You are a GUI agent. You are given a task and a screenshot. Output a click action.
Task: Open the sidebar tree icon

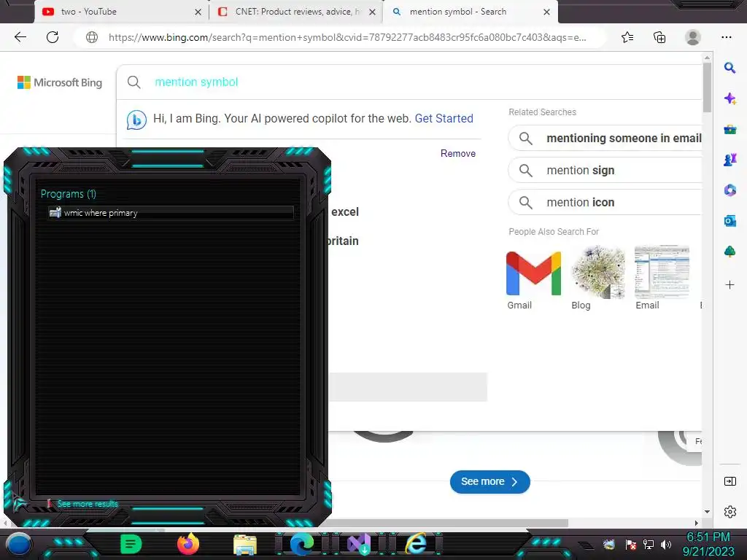pyautogui.click(x=729, y=252)
